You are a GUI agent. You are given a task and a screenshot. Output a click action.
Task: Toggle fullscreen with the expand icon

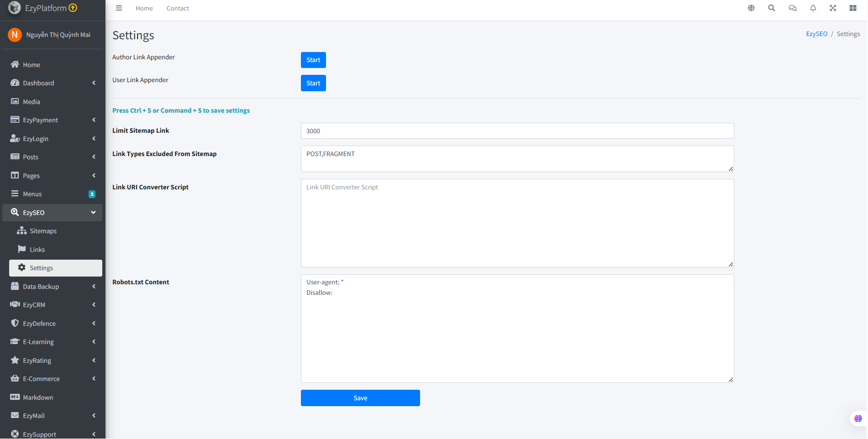tap(833, 8)
